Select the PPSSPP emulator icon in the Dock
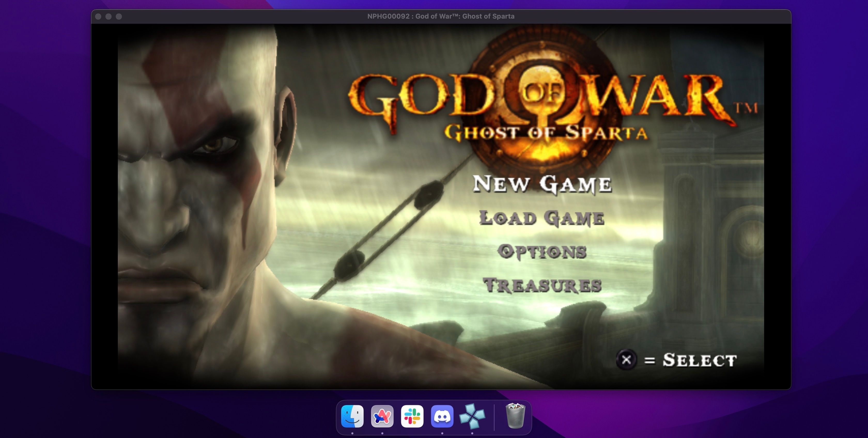868x438 pixels. (472, 417)
